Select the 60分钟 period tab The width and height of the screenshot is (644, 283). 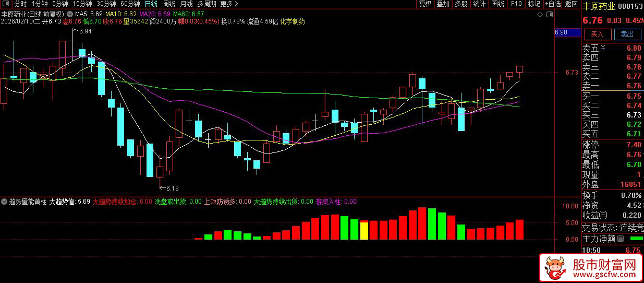(130, 4)
